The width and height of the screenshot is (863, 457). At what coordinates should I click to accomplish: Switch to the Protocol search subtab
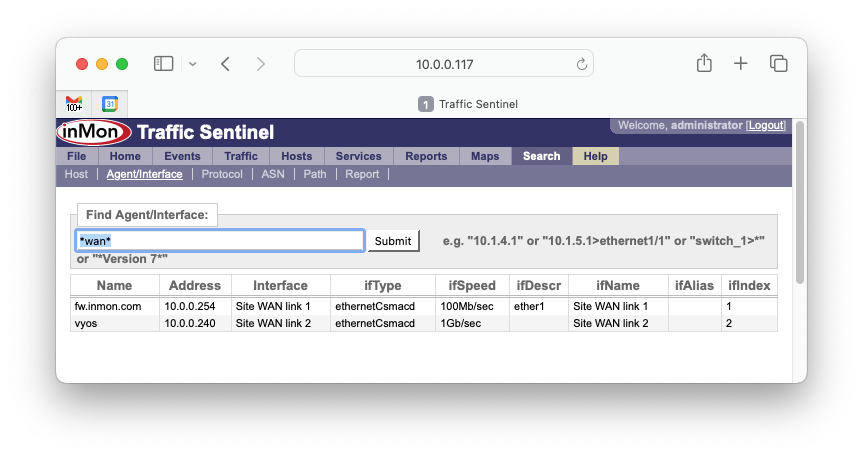pos(222,175)
